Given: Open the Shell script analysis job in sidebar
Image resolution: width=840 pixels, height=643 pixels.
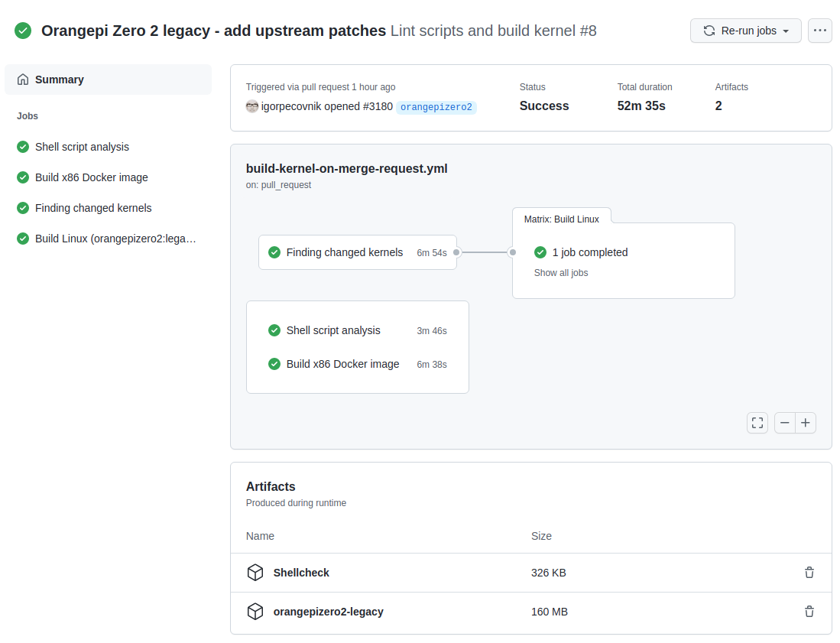Looking at the screenshot, I should [82, 147].
